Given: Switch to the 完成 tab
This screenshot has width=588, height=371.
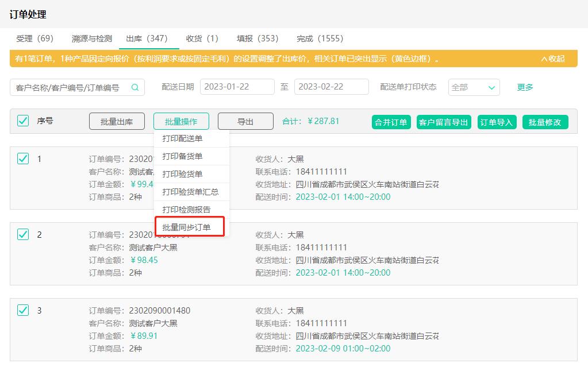Looking at the screenshot, I should [320, 38].
